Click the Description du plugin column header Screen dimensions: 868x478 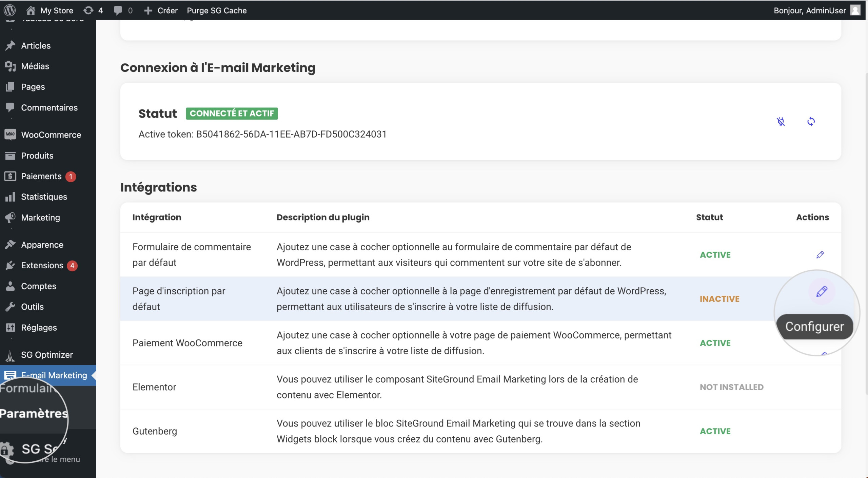coord(323,217)
